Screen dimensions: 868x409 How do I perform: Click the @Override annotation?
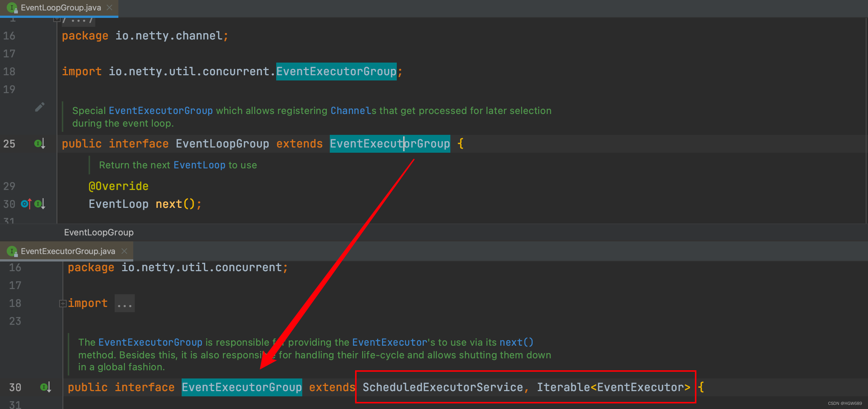118,186
